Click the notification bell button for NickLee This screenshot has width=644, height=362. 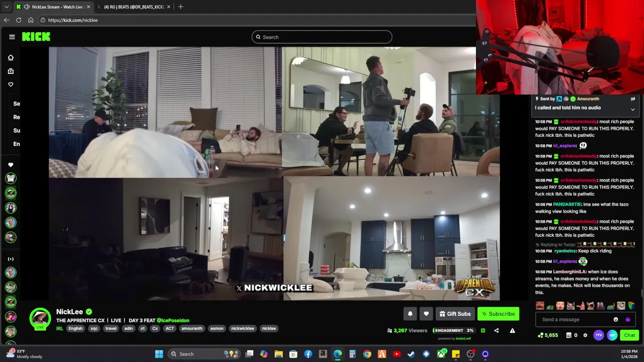point(410,314)
